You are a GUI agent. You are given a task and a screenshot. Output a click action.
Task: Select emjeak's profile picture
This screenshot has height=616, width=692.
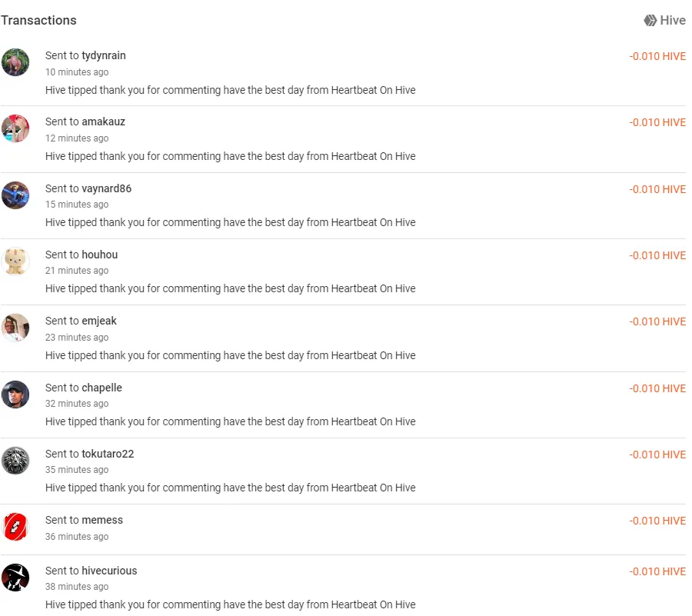15,328
